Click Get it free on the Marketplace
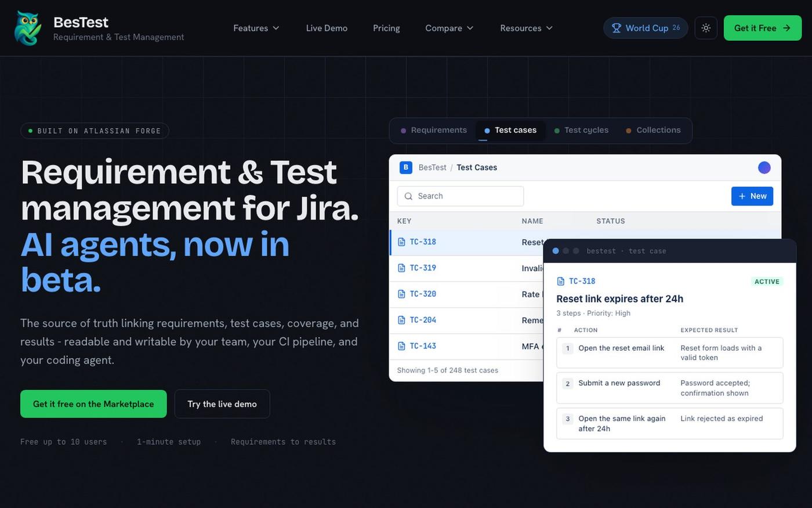The width and height of the screenshot is (812, 508). pyautogui.click(x=93, y=404)
